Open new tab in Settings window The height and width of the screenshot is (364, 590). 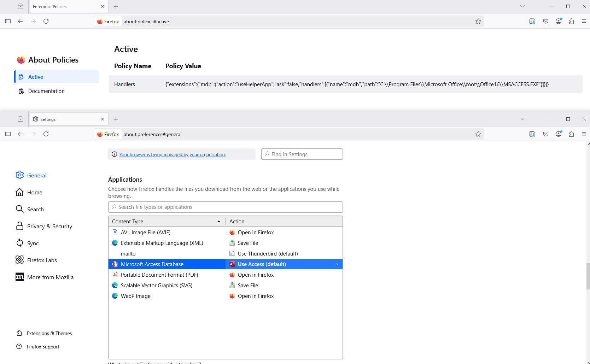coord(116,119)
